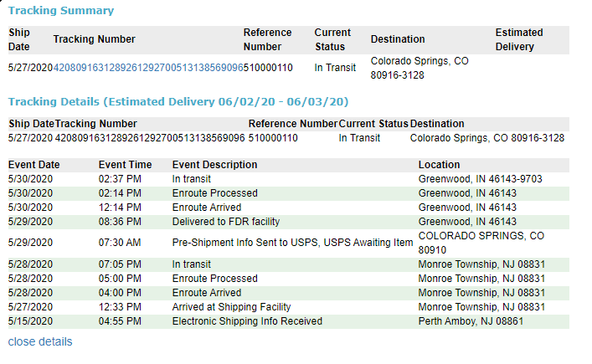
Task: Click the Tracking Summary heading
Action: tap(61, 11)
